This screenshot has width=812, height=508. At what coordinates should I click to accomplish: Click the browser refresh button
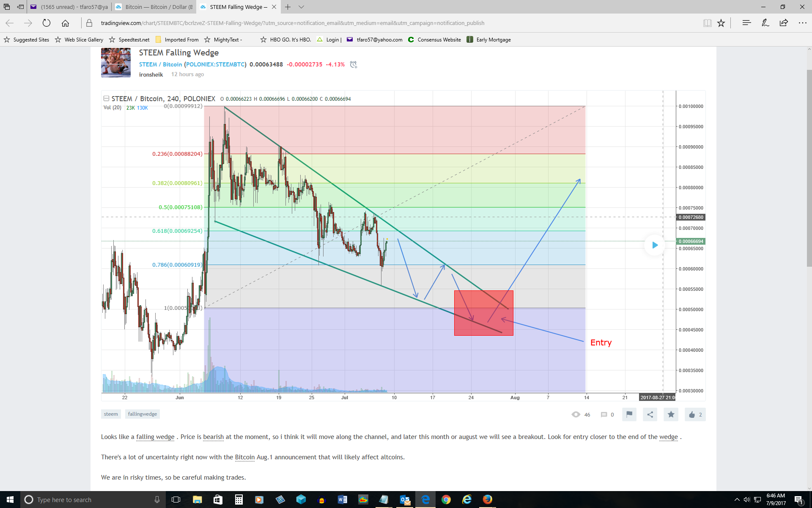(47, 23)
